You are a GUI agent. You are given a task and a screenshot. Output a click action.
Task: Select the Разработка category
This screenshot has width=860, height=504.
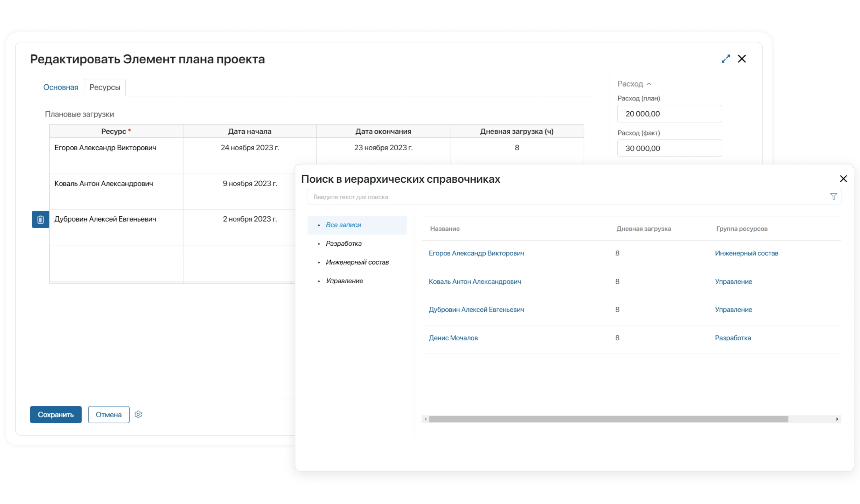click(344, 244)
